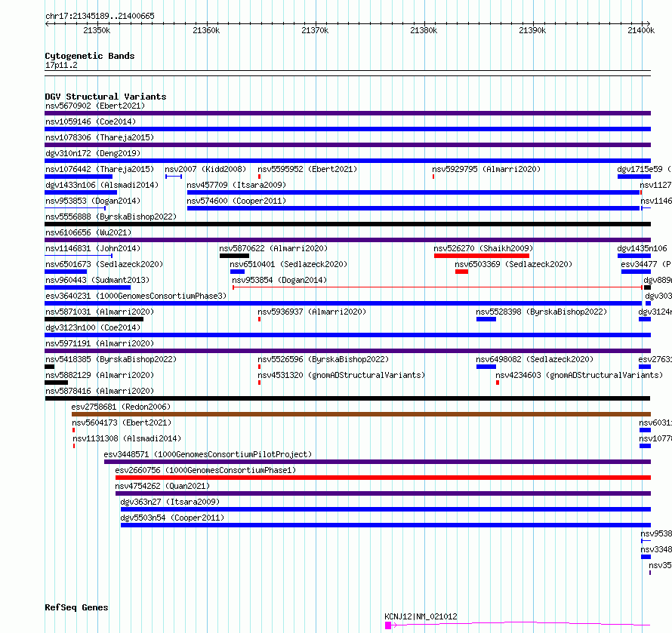
Task: Click the nsv5604173 (Ebert2021) label
Action: 122,423
